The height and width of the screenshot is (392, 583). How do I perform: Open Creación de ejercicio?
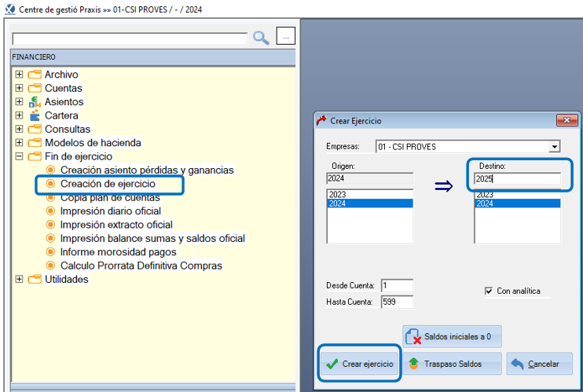click(108, 184)
